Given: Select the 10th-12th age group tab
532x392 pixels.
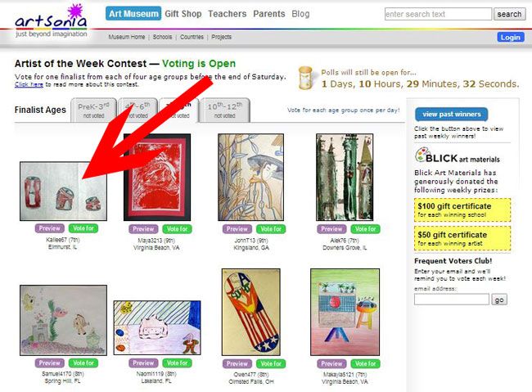Looking at the screenshot, I should [224, 110].
